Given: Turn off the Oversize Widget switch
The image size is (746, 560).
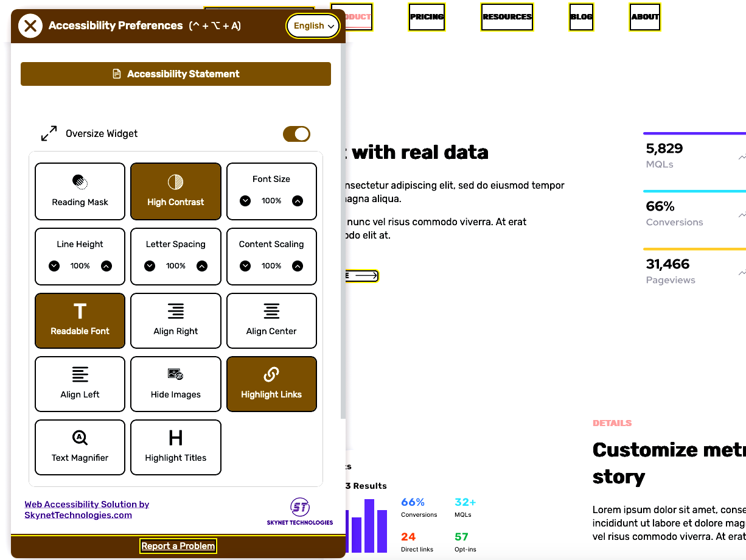Looking at the screenshot, I should (296, 134).
